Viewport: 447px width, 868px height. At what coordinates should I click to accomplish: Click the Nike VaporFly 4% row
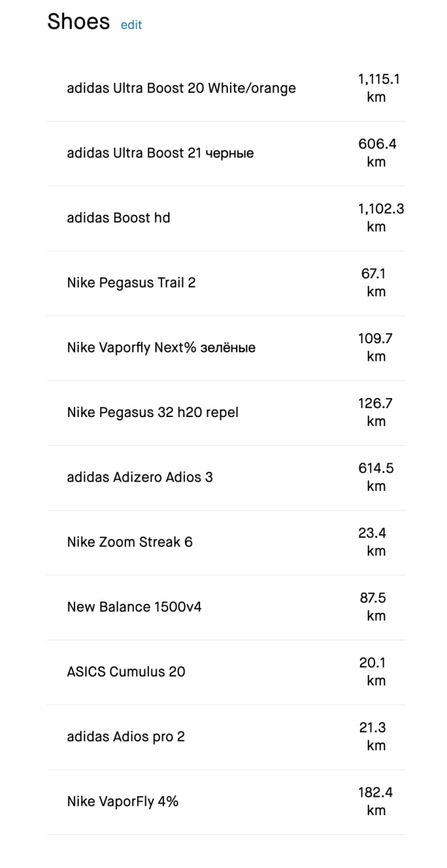click(122, 802)
